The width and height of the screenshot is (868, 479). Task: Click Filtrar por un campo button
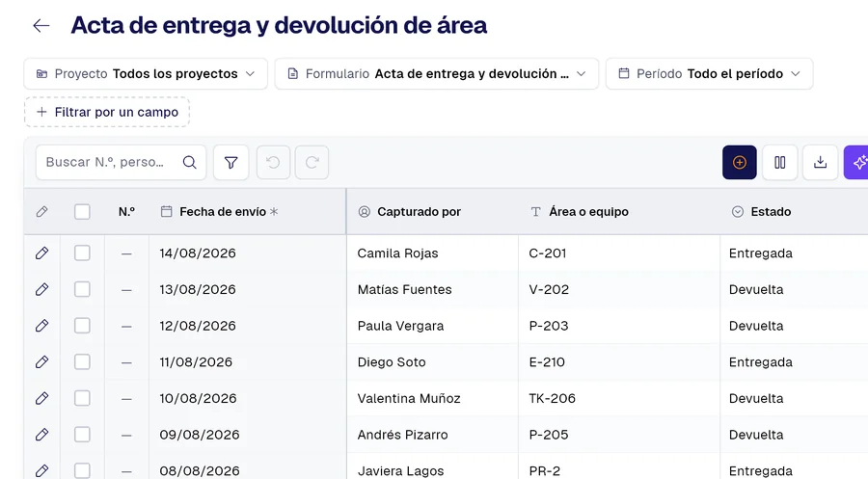[x=107, y=113]
